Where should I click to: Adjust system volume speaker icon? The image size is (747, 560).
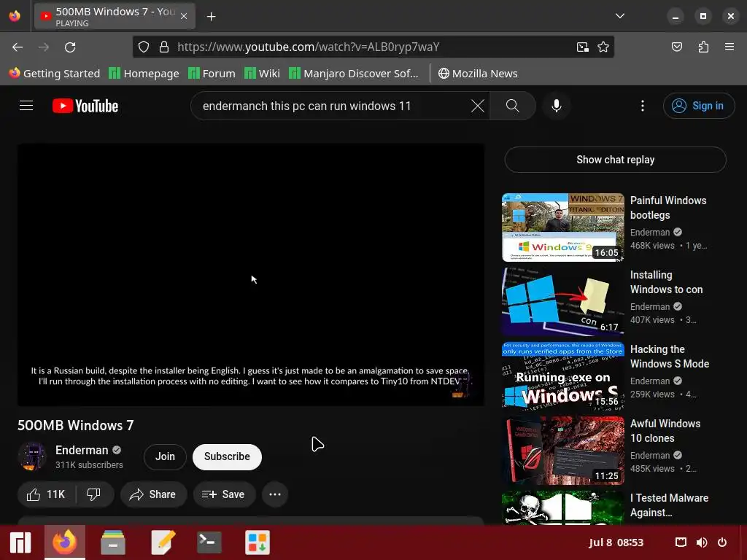point(702,542)
